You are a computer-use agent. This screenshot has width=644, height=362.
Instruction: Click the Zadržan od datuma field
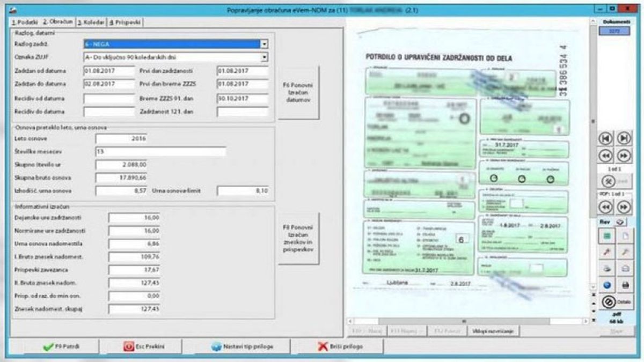coord(109,71)
